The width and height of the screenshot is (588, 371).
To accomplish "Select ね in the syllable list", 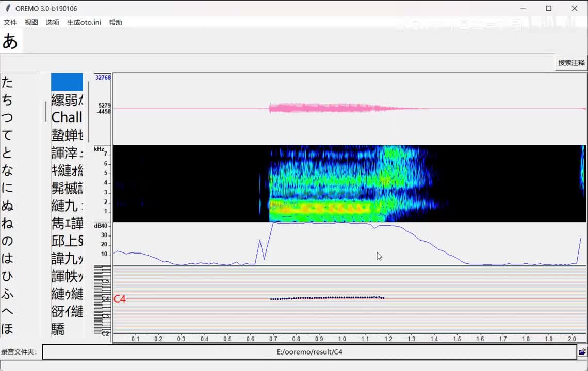I will point(7,223).
